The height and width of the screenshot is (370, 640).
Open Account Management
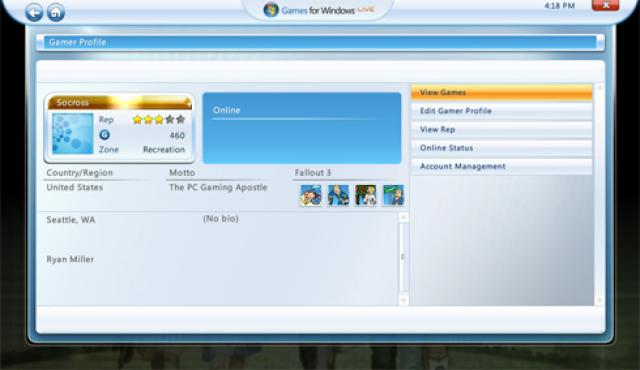coord(502,166)
